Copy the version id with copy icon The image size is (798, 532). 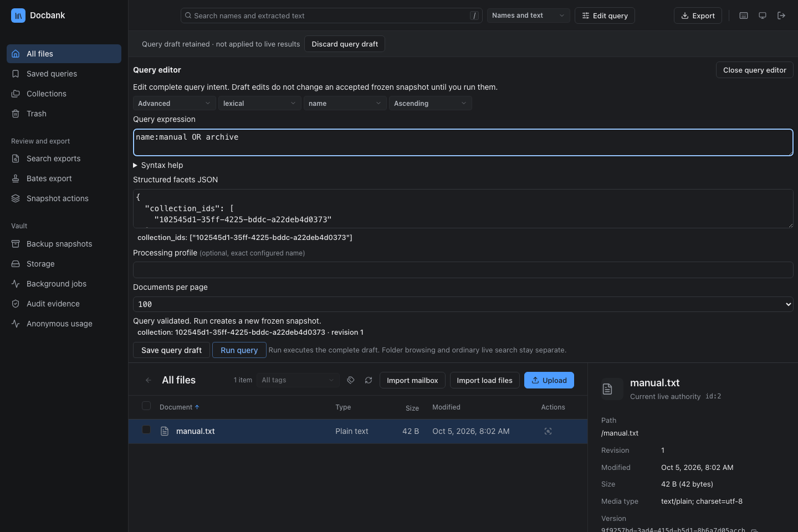coord(754,530)
